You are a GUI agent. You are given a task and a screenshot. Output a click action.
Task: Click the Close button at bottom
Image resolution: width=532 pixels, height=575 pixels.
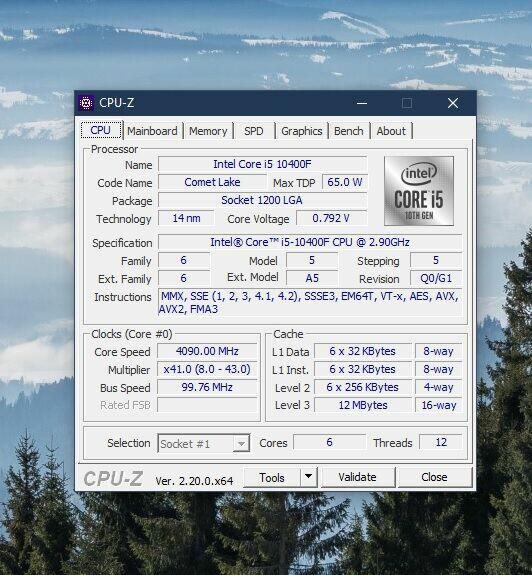click(434, 477)
